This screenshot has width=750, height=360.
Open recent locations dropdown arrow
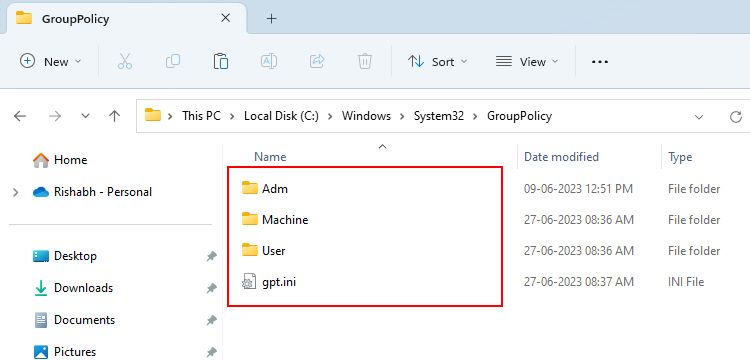click(x=86, y=116)
